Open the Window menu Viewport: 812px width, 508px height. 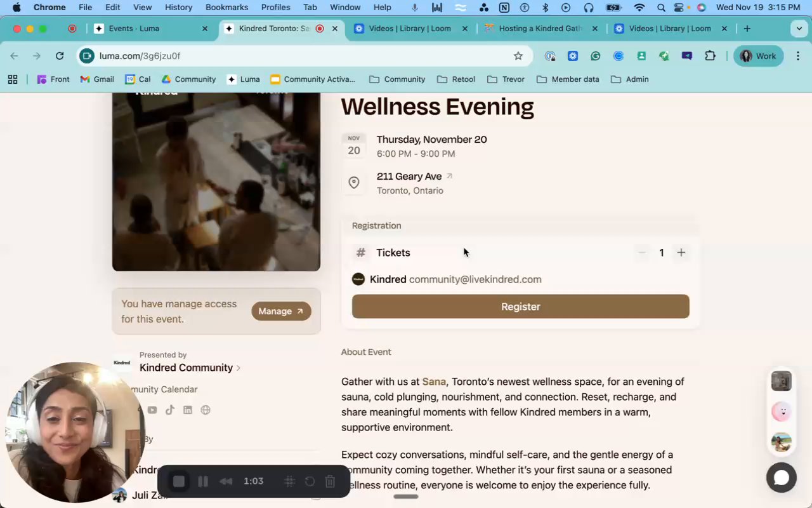345,8
